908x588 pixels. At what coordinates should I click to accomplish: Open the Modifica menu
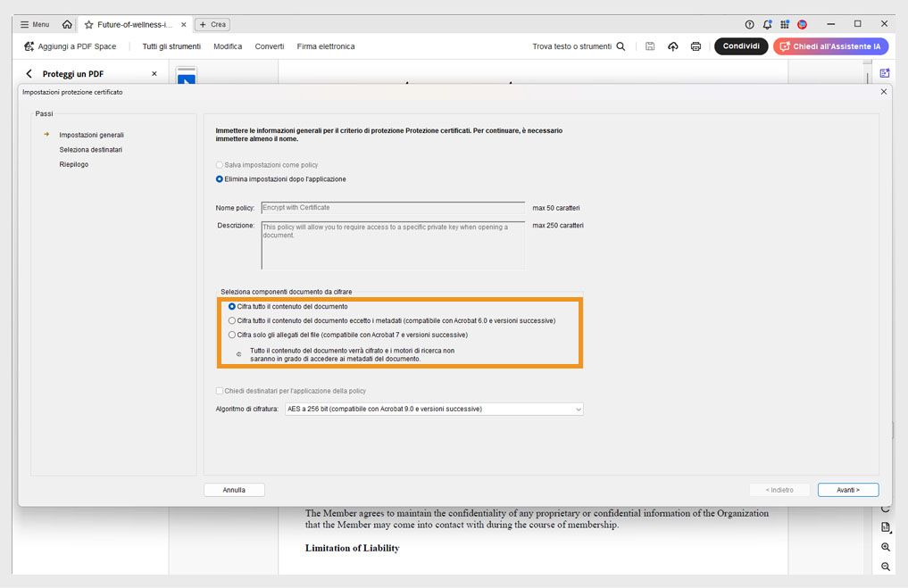(x=227, y=46)
